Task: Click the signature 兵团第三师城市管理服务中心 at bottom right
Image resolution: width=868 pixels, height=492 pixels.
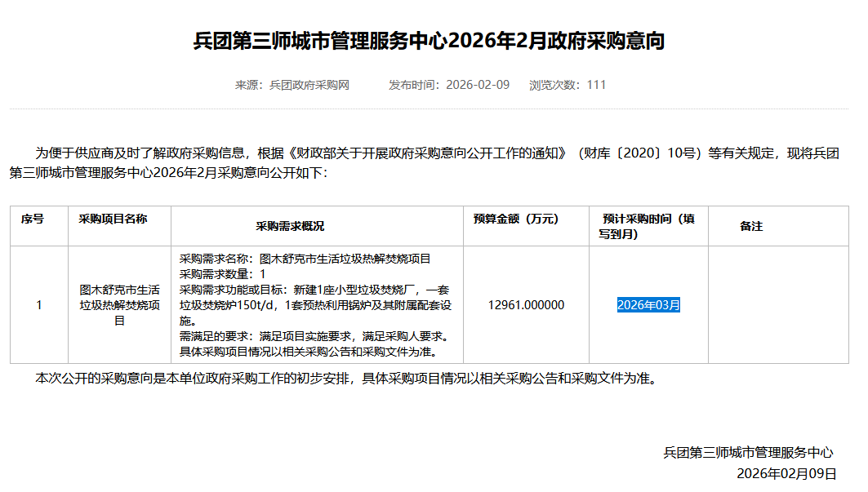Action: point(748,452)
